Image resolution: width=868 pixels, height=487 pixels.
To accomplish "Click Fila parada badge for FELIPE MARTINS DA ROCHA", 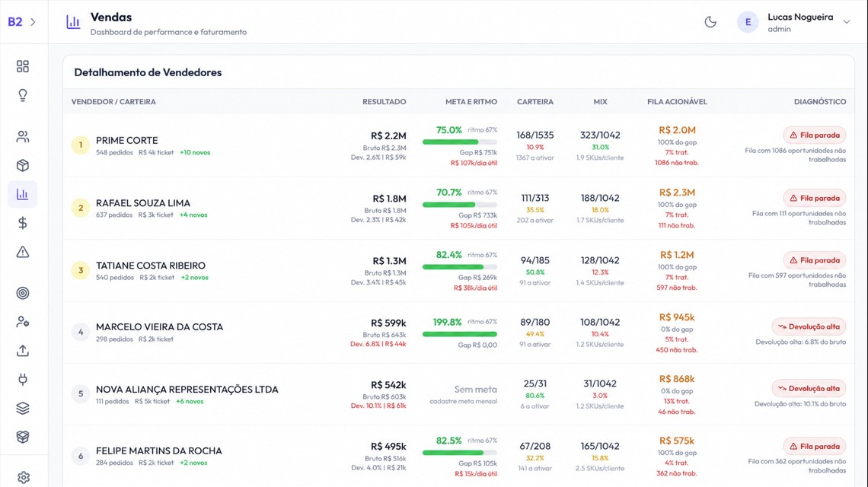I will 814,446.
